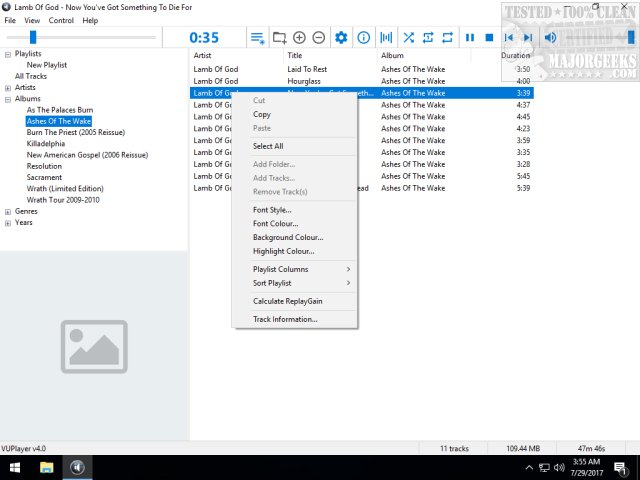Select Font Colour... in the context menu
Viewport: 640px width, 480px height.
point(275,224)
